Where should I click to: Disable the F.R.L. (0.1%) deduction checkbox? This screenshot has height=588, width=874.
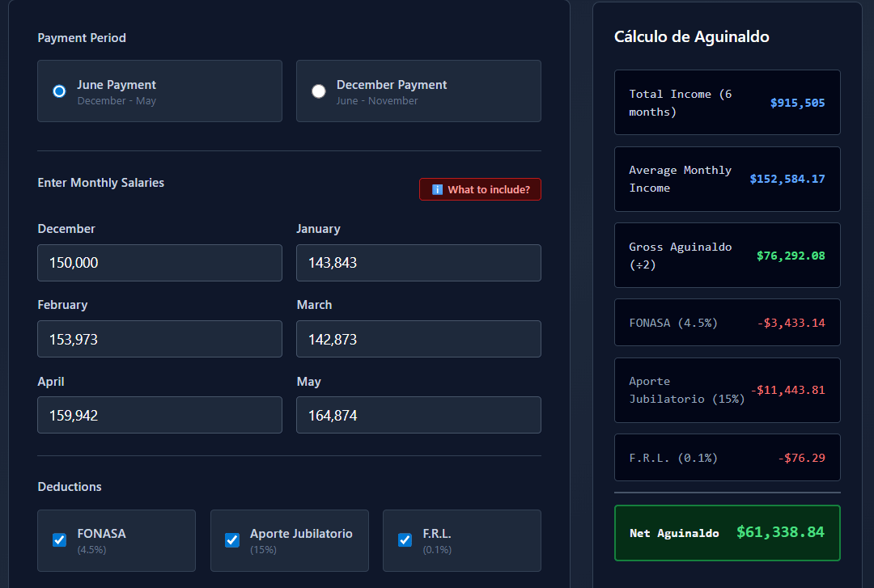pos(405,540)
